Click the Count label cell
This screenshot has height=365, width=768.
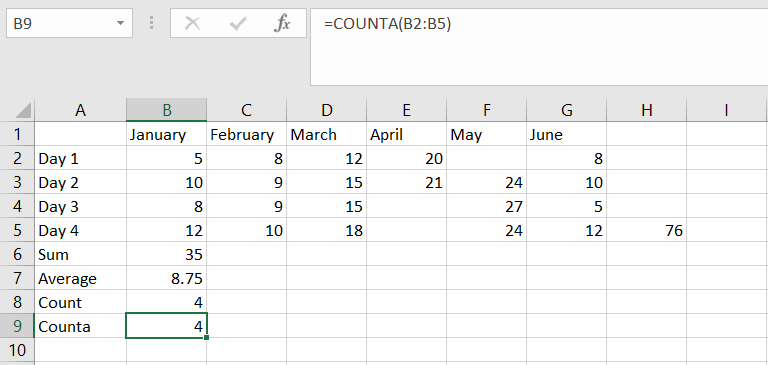pos(80,302)
